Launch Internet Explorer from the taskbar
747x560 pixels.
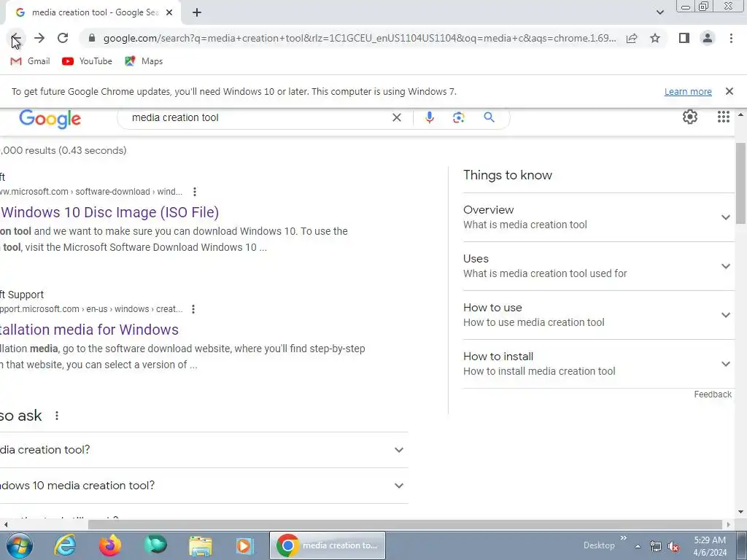coord(64,545)
